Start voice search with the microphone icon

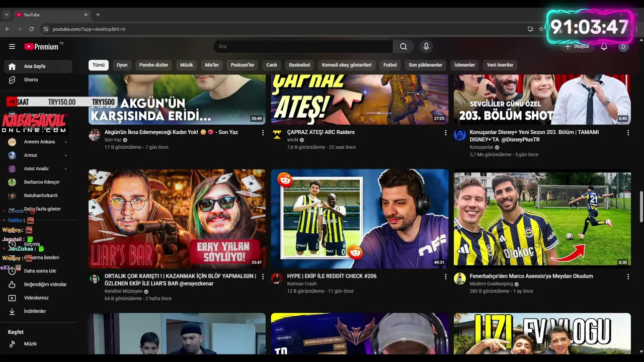[x=426, y=46]
